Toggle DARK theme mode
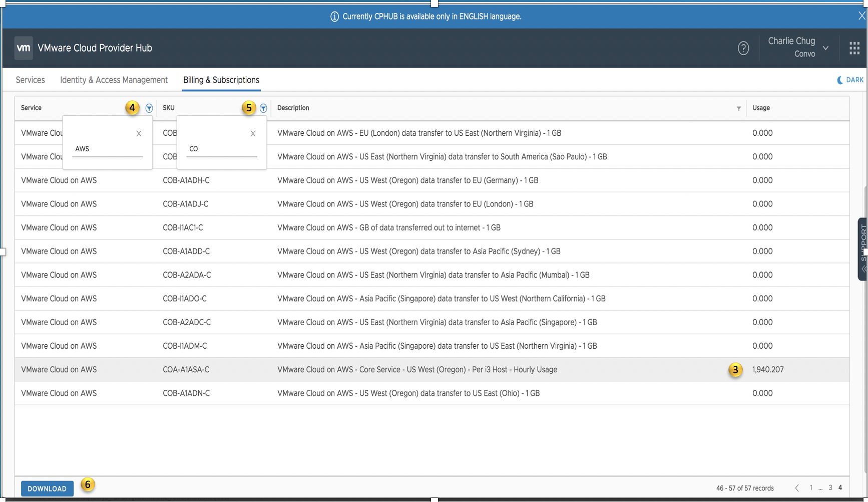This screenshot has height=502, width=868. (x=850, y=80)
